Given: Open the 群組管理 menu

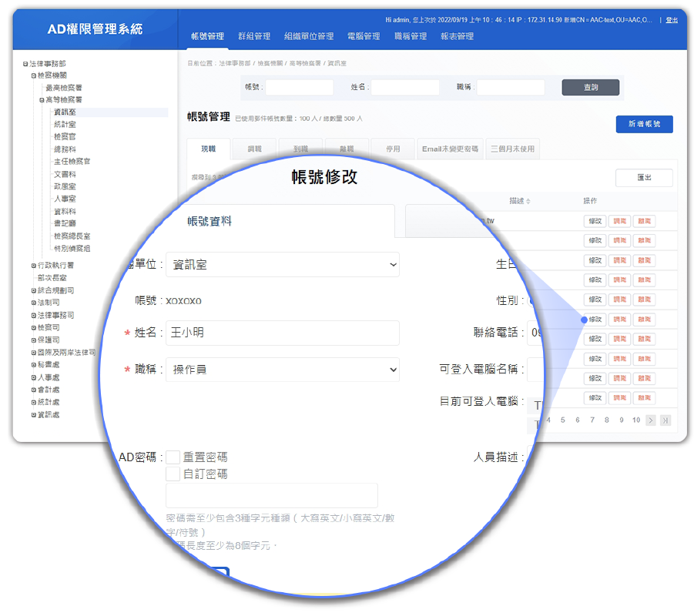Looking at the screenshot, I should (x=254, y=36).
